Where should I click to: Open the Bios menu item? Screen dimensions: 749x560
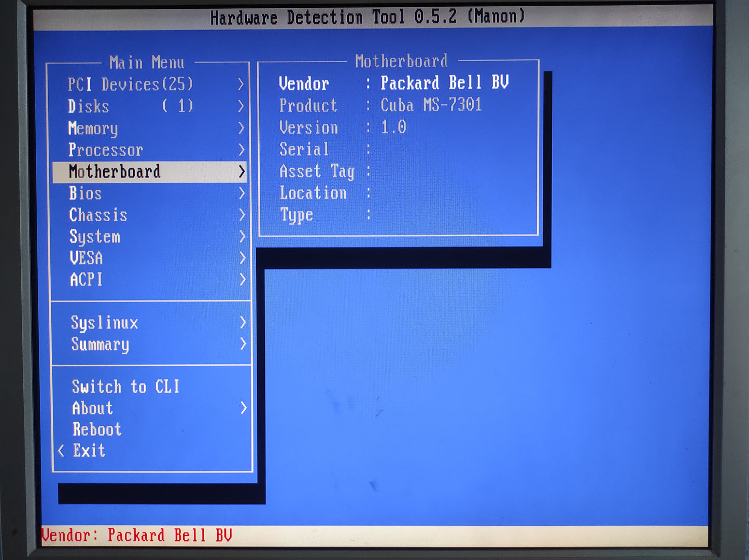tap(86, 194)
